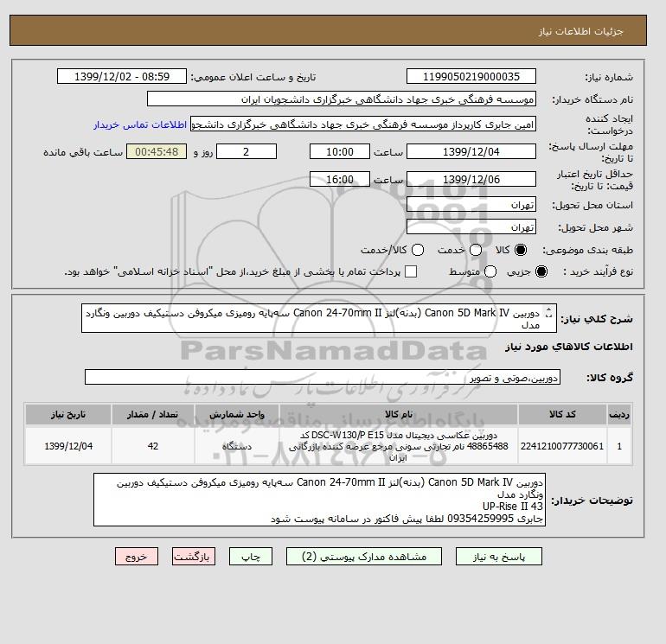Click the countdown timer 00:45:48
This screenshot has height=644, width=666.
coord(157,151)
